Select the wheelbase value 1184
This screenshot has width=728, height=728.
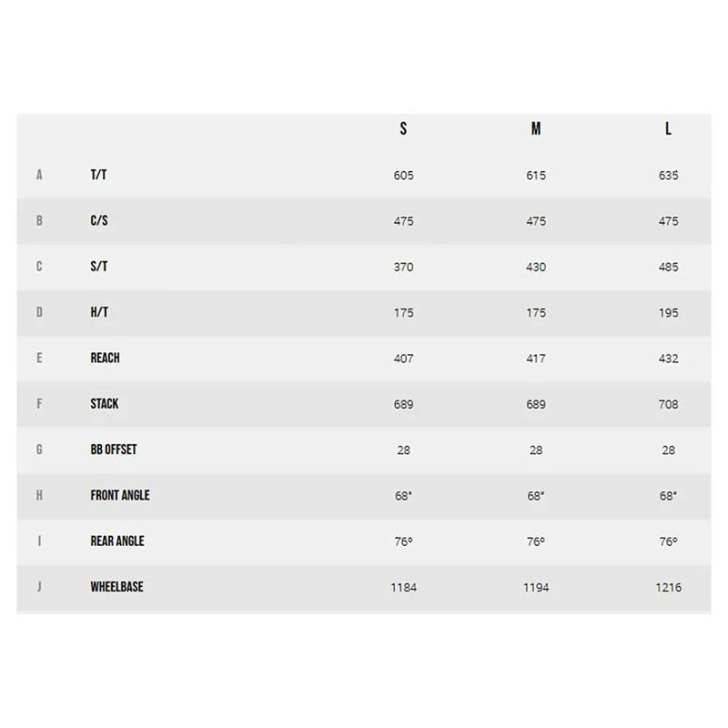403,588
